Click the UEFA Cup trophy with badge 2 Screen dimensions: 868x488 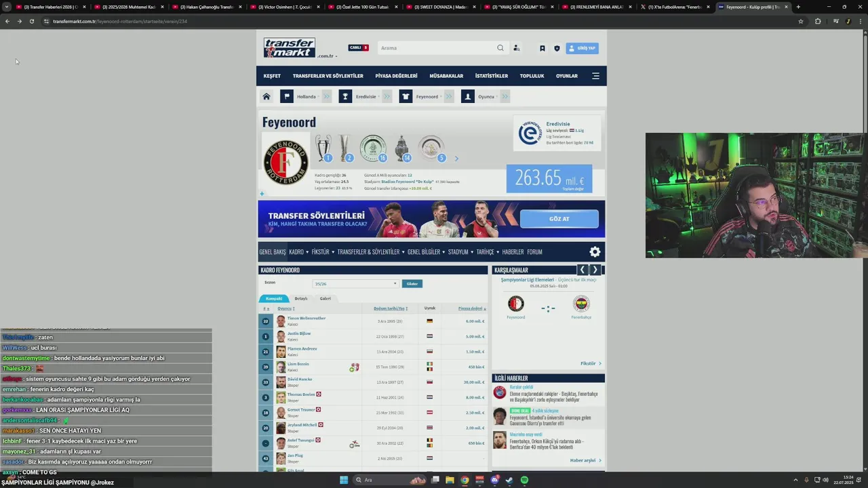(346, 148)
